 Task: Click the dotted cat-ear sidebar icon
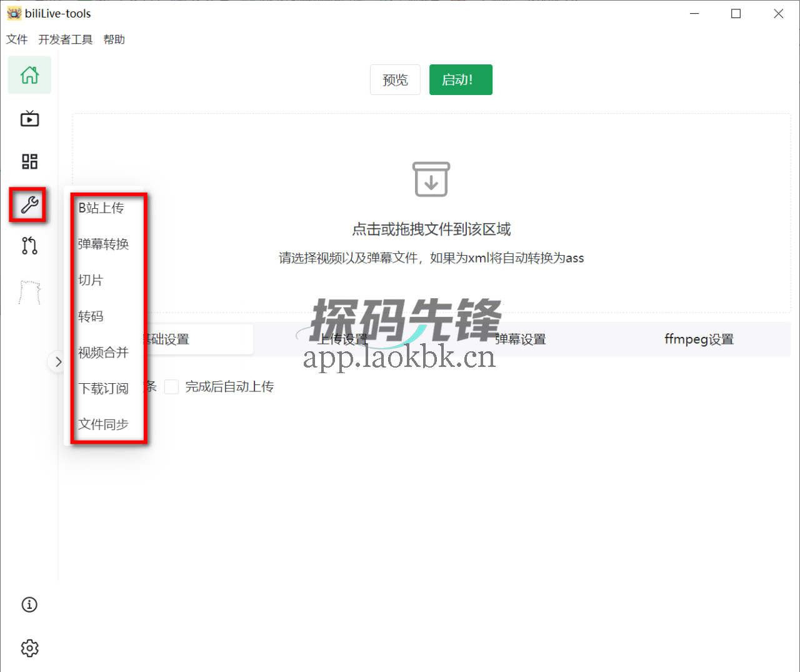pos(29,292)
